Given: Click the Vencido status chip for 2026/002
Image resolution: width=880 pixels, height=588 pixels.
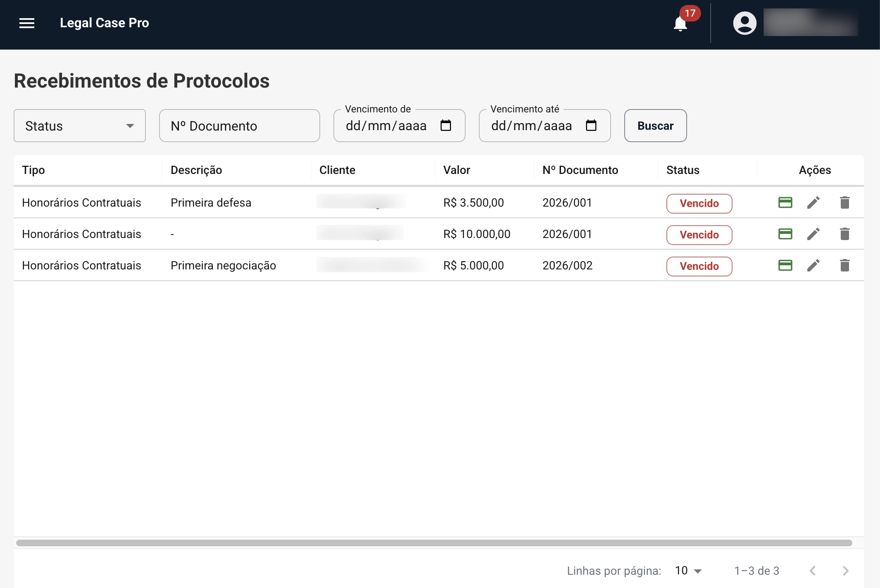Looking at the screenshot, I should (x=699, y=266).
